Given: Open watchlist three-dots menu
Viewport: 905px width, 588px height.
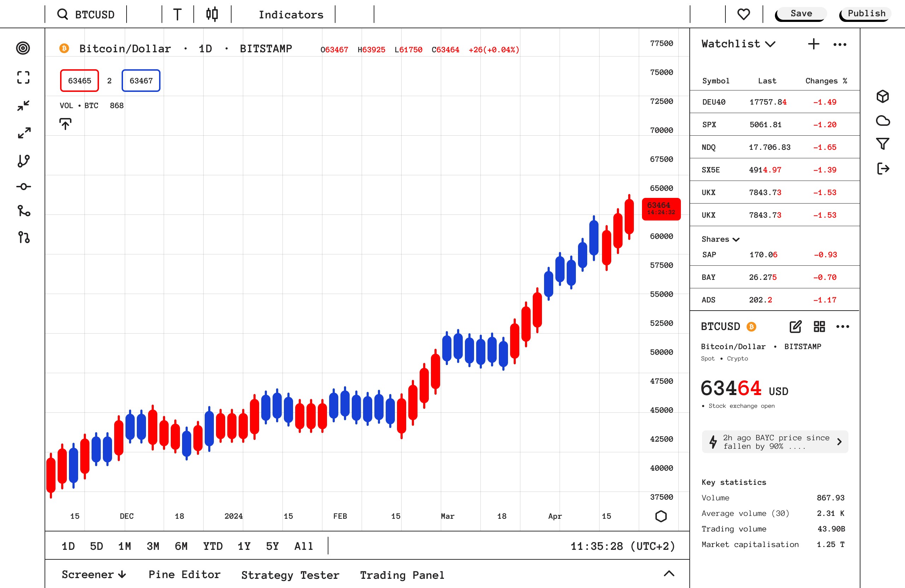Looking at the screenshot, I should [840, 45].
